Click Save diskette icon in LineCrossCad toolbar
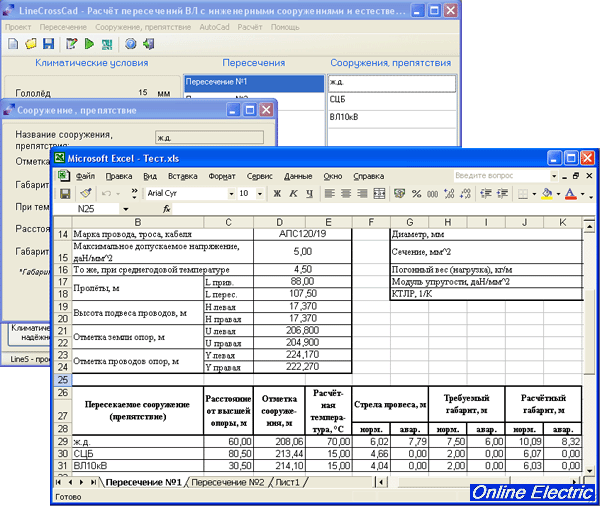This screenshot has height=506, width=600. [48, 44]
